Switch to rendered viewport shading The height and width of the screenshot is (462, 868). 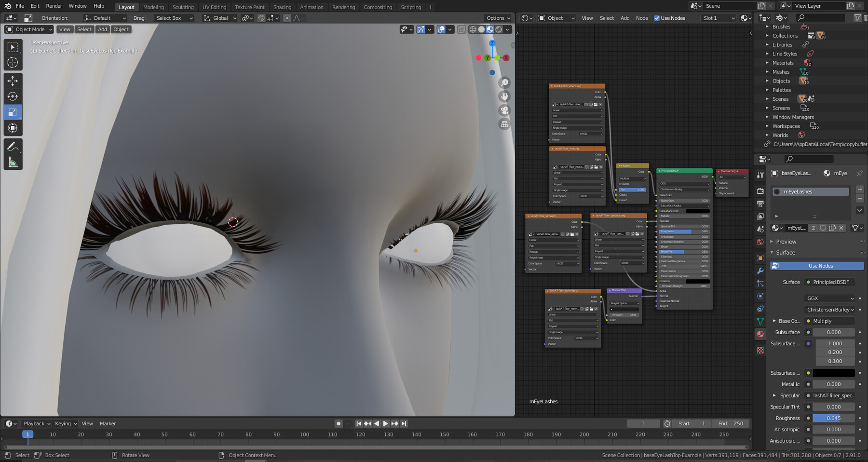click(x=499, y=29)
